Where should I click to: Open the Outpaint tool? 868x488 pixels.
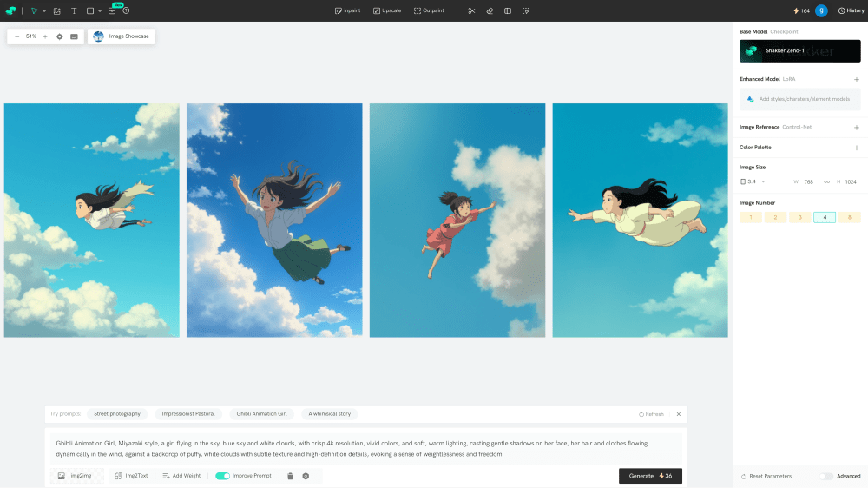coord(429,10)
